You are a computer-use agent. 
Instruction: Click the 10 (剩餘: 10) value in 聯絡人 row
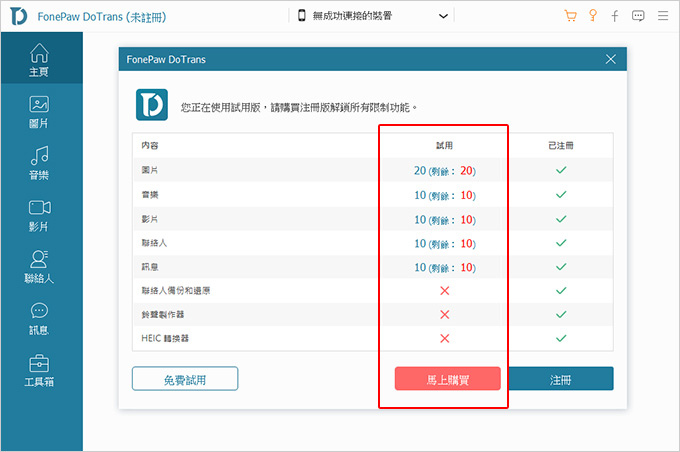(x=445, y=244)
